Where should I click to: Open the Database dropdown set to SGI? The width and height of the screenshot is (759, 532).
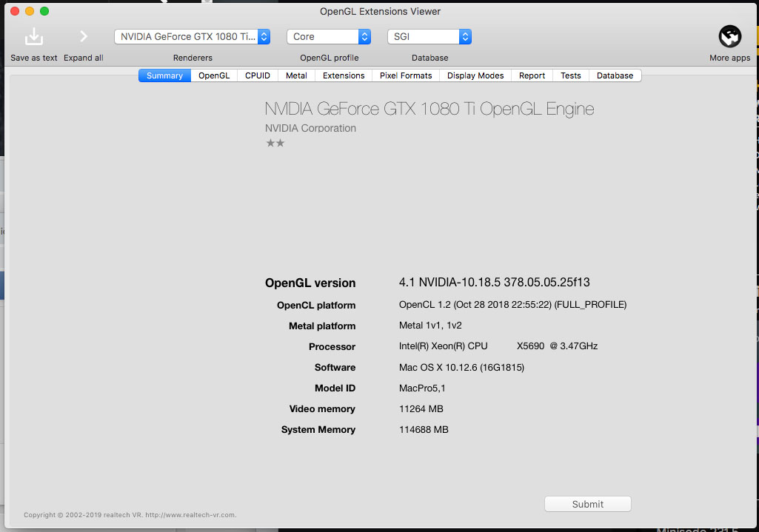click(429, 37)
